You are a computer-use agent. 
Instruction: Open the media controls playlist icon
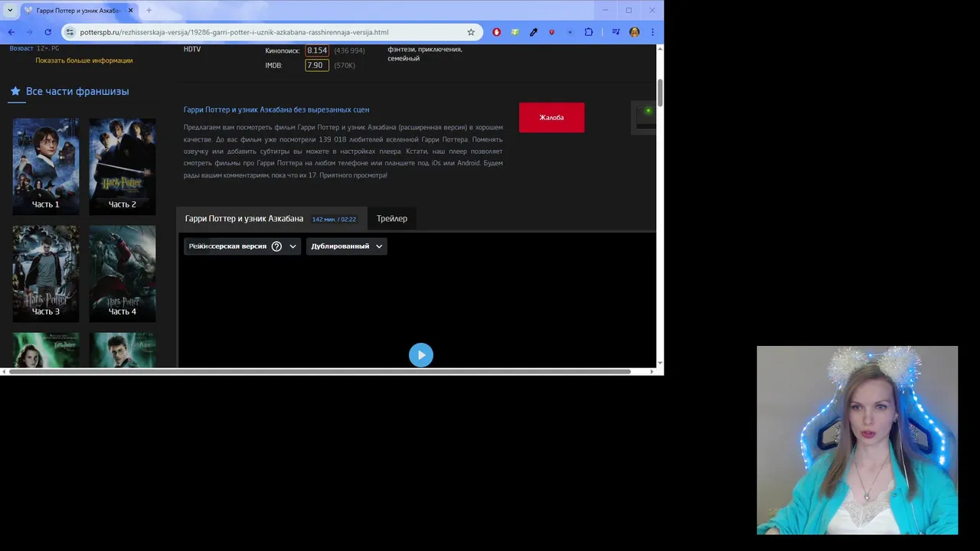coord(616,32)
